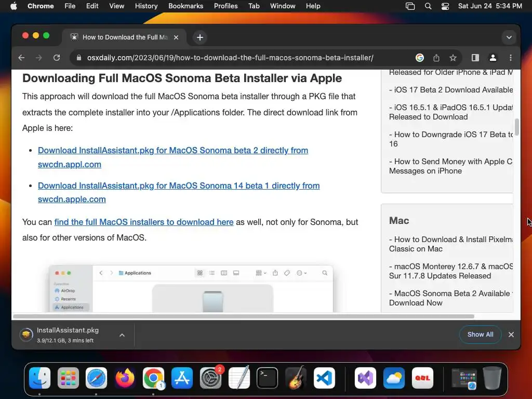This screenshot has height=399, width=532.
Task: Open Finder from the Dock
Action: click(39, 378)
